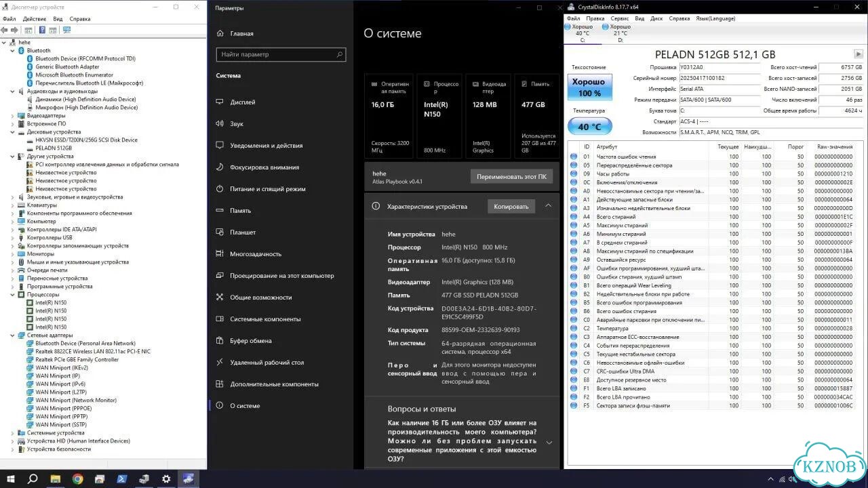Select the Generic Bluetooth Adapter entry

pyautogui.click(x=67, y=67)
